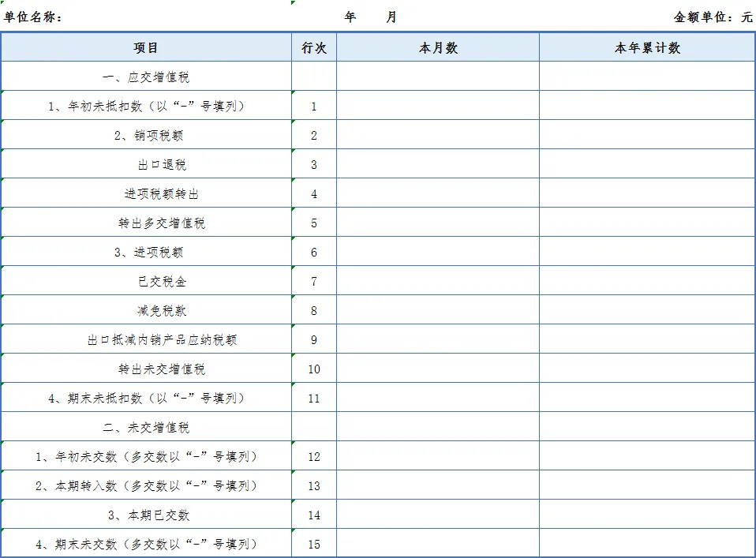Select the 1、年初未交数 item cell

[x=146, y=455]
